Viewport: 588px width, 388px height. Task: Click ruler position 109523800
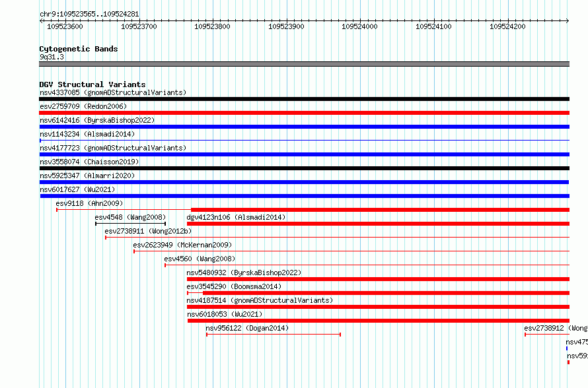212,26
